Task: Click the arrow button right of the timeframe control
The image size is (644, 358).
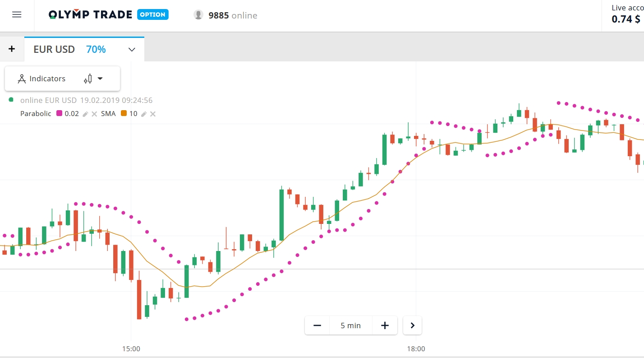Action: [x=412, y=325]
